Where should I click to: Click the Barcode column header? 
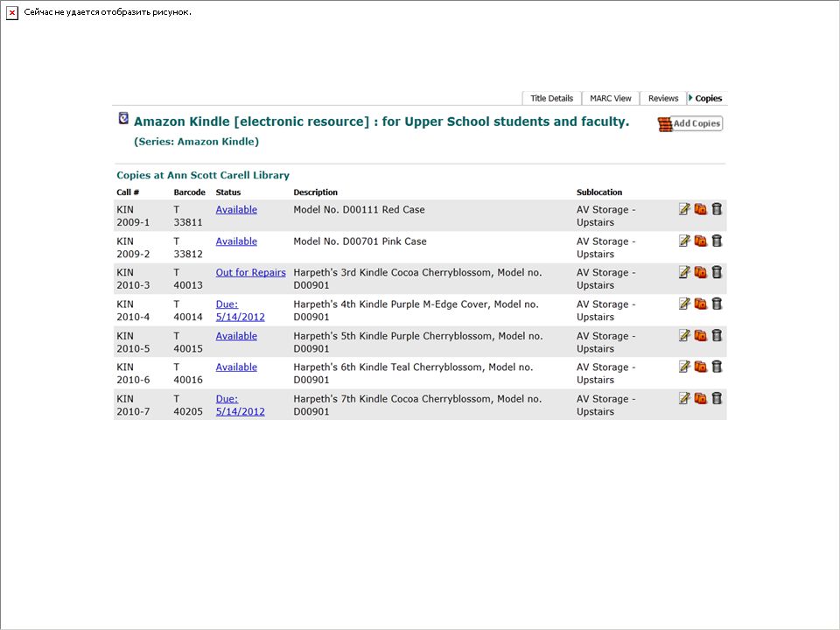189,192
